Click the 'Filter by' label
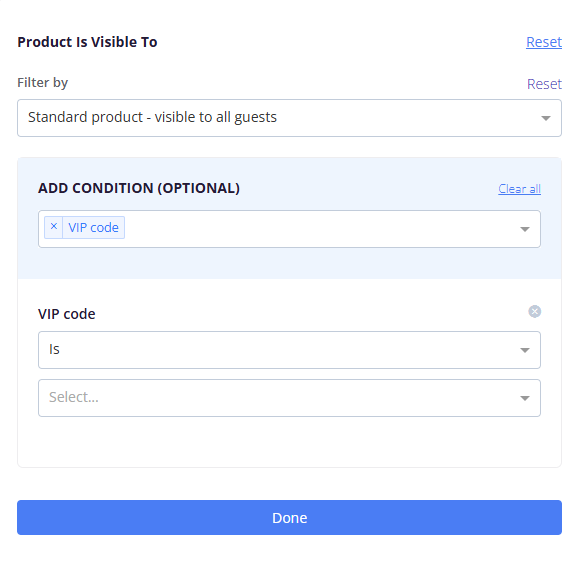This screenshot has width=579, height=562. point(42,82)
